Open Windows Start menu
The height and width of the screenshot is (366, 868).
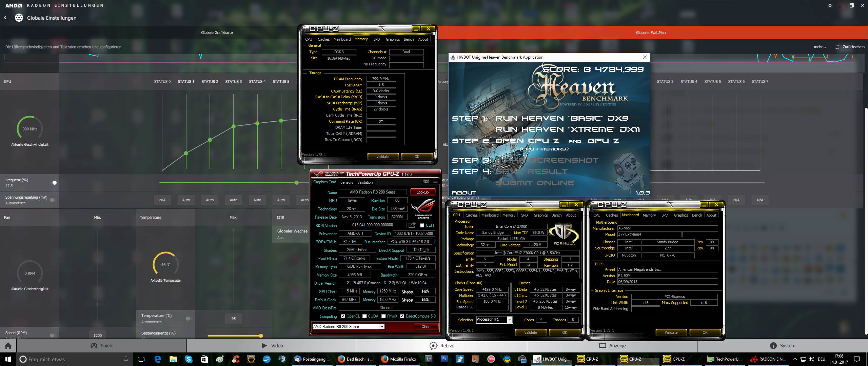[x=8, y=359]
